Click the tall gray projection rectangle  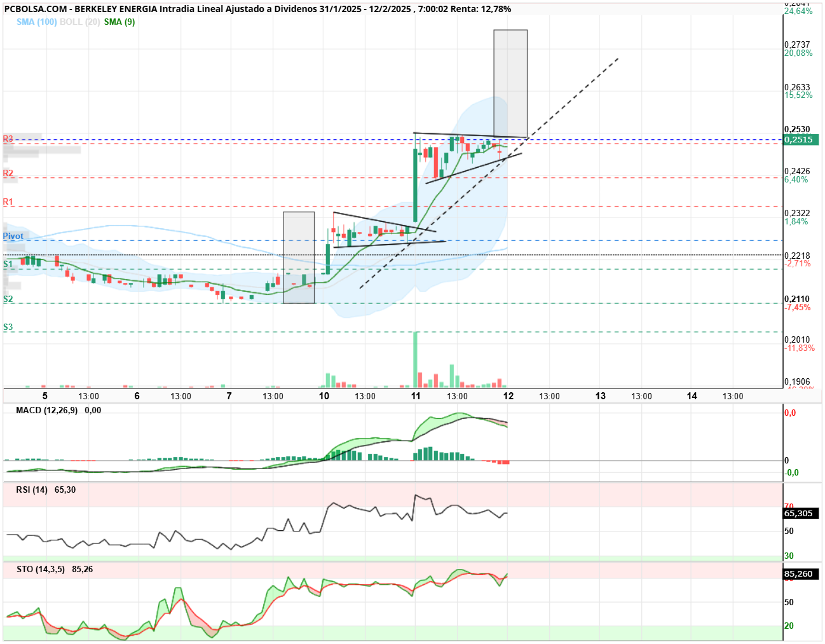click(x=510, y=83)
